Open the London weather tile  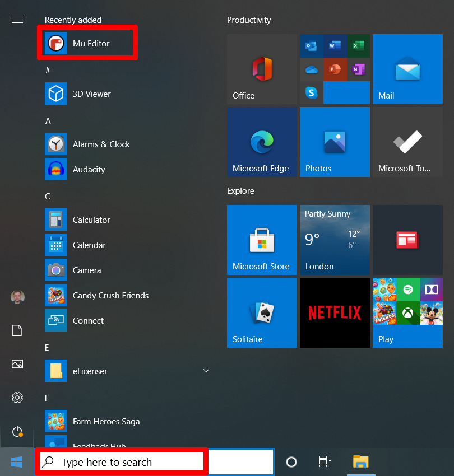tap(335, 240)
